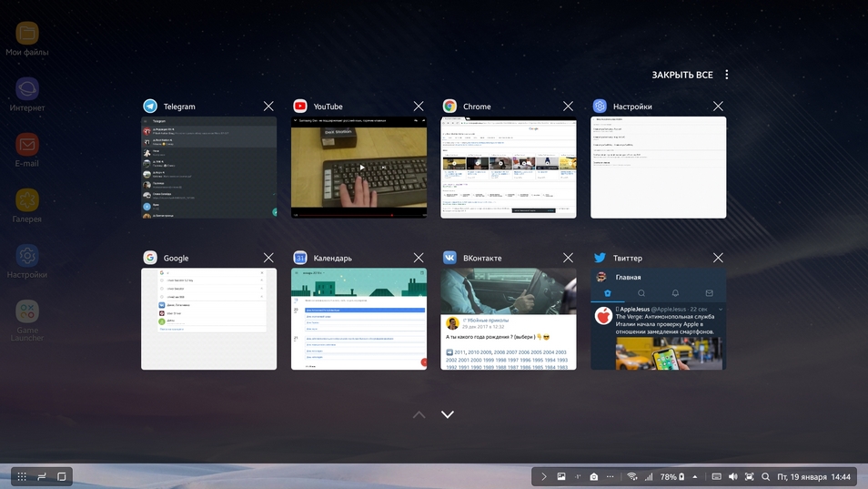This screenshot has height=489, width=868.
Task: Click the Твиттер search tab in thumbnail
Action: (641, 293)
